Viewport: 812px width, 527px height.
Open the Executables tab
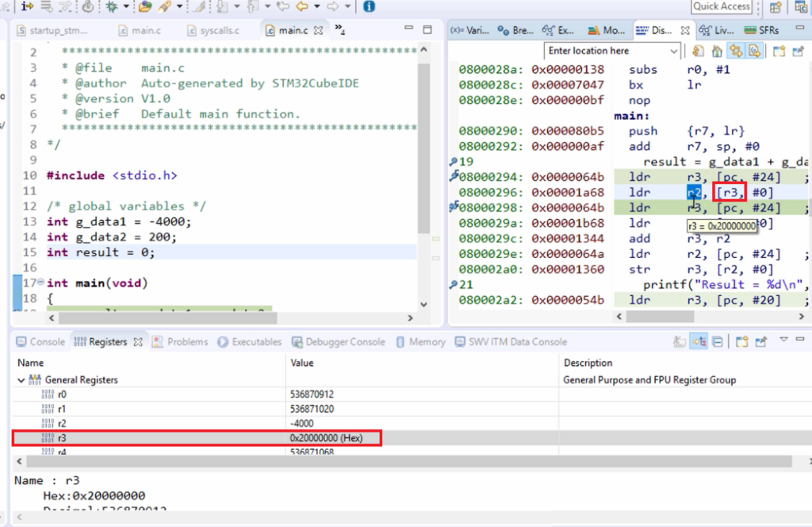pos(250,342)
